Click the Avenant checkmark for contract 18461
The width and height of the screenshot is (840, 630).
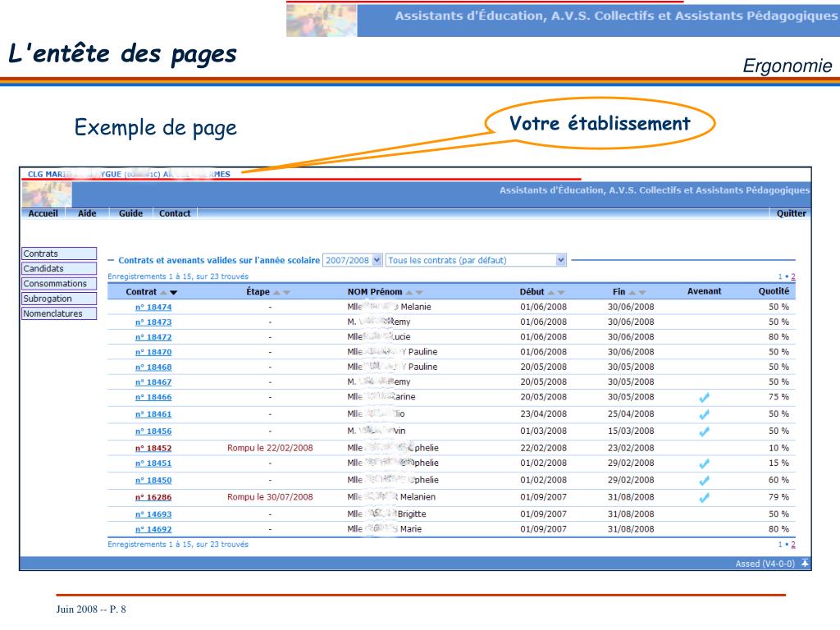click(705, 414)
